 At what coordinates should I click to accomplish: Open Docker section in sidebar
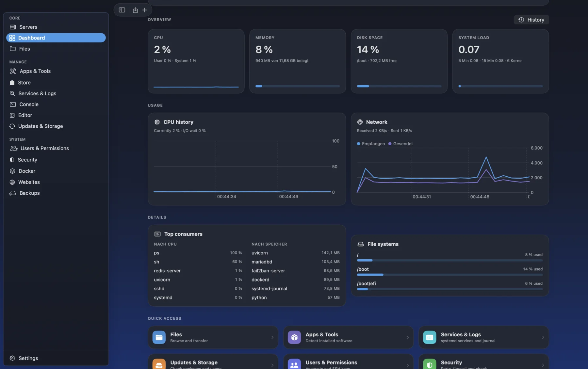[56, 171]
